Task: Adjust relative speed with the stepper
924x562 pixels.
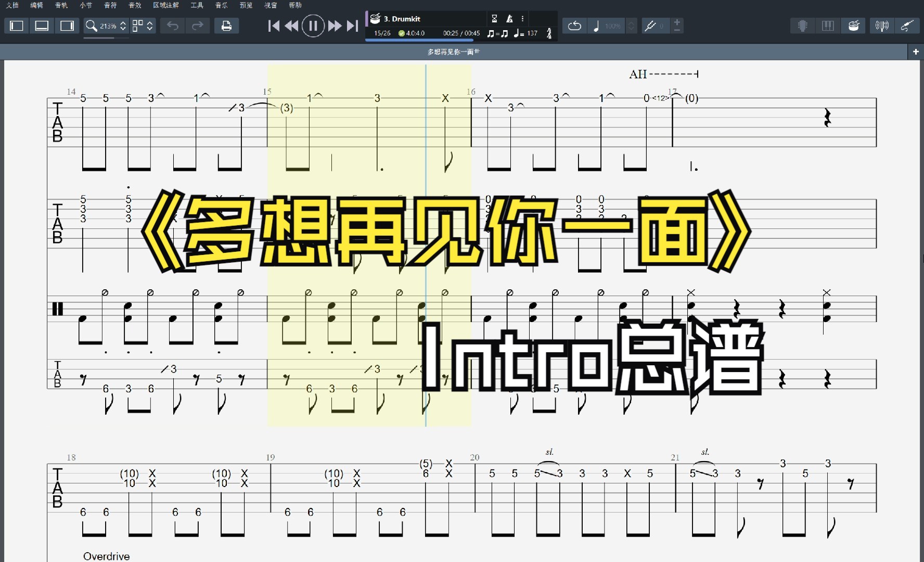Action: (x=631, y=25)
